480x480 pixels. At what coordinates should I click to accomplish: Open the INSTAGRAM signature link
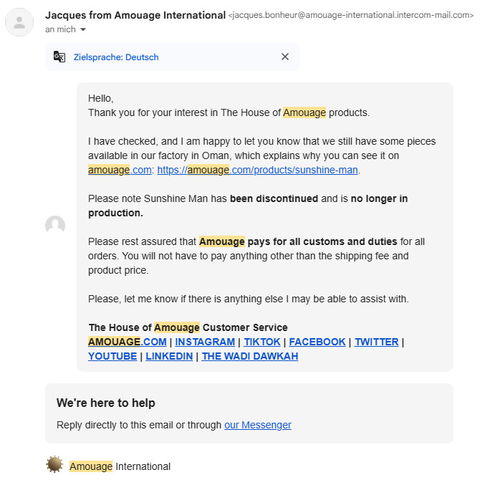(205, 342)
